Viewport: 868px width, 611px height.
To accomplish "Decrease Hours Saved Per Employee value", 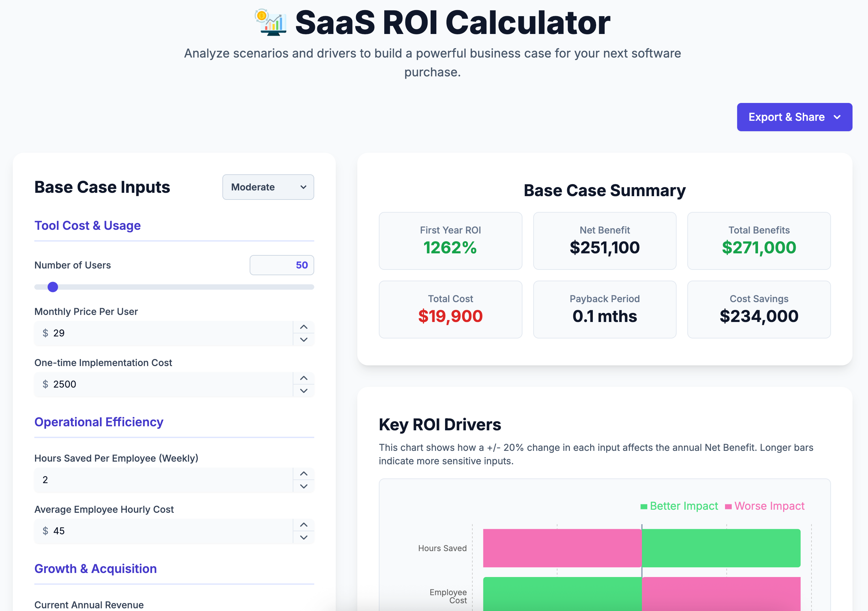I will pos(303,486).
